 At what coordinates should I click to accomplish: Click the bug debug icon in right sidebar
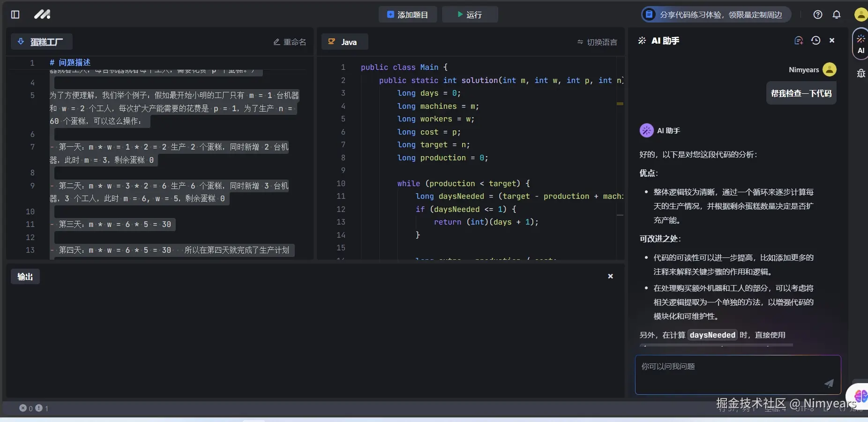pyautogui.click(x=861, y=73)
